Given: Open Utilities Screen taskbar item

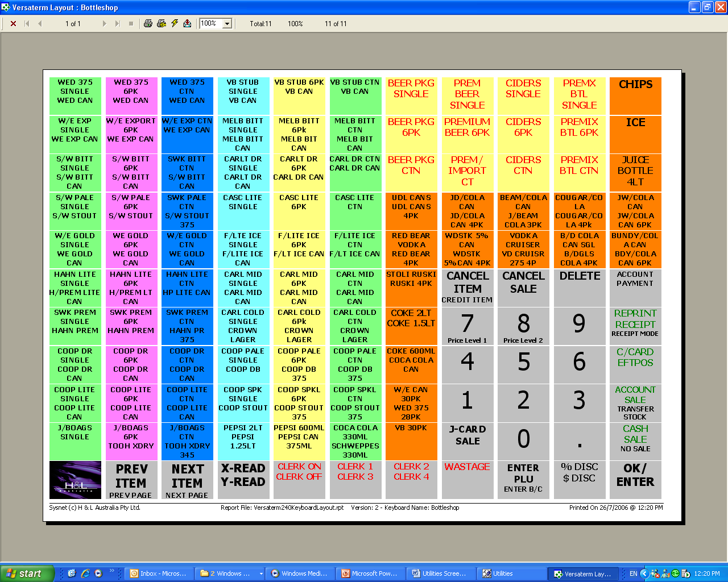Looking at the screenshot, I should pyautogui.click(x=442, y=573).
